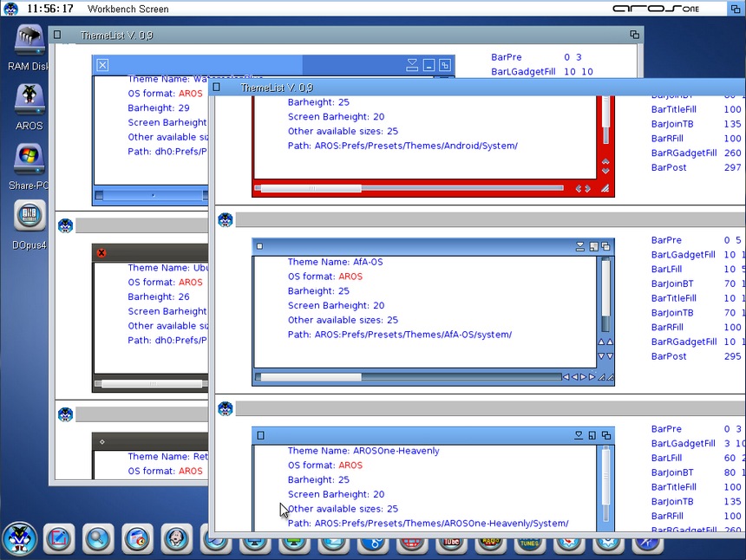This screenshot has height=560, width=746.
Task: Click 'BarPost 295' entry beside AfA-OS preview
Action: 696,356
